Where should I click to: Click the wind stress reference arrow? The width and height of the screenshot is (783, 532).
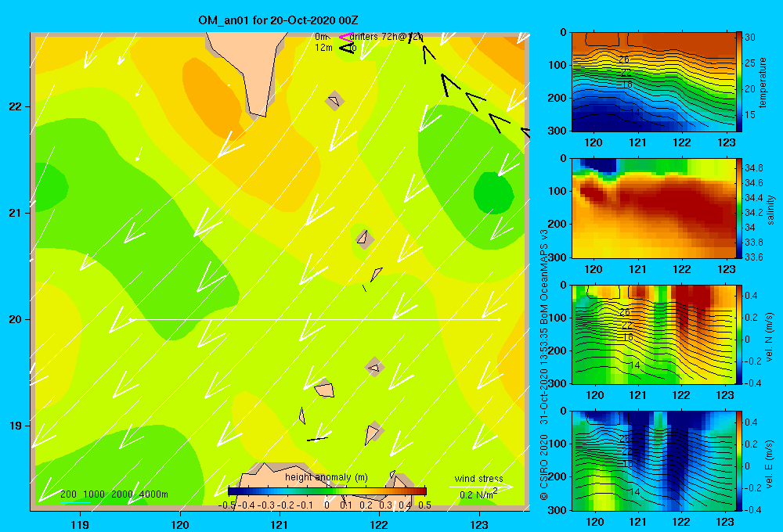coord(481,487)
